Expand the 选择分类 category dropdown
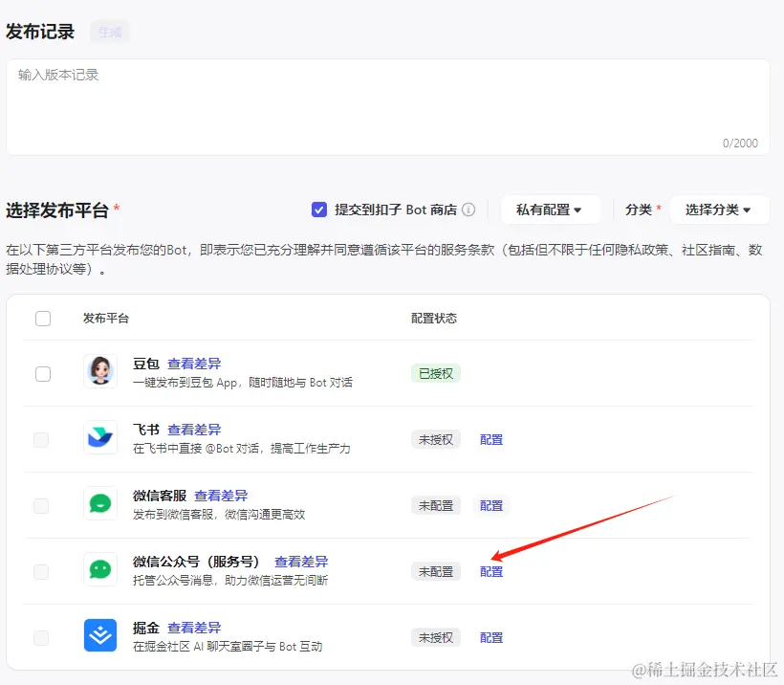This screenshot has height=685, width=784. [720, 210]
